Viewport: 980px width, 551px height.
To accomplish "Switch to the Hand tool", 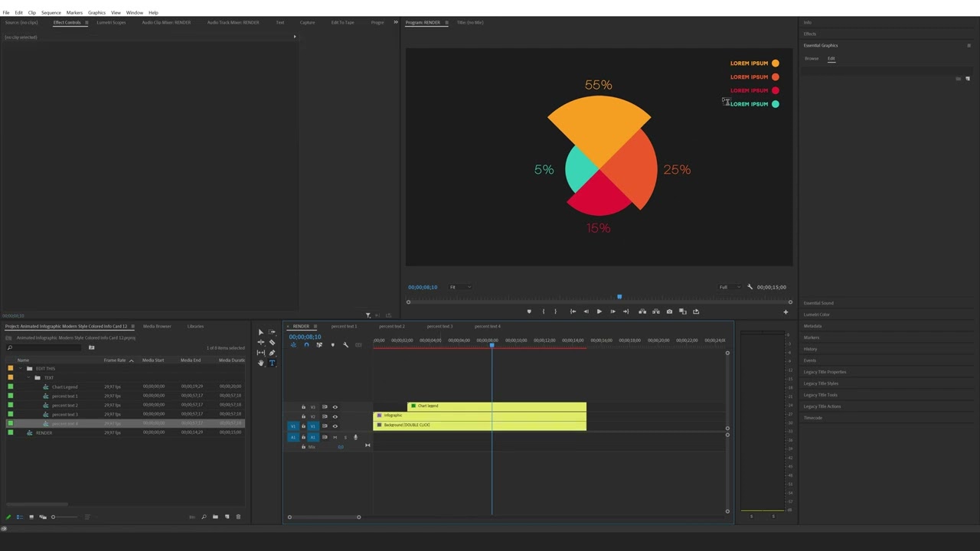I will 260,362.
